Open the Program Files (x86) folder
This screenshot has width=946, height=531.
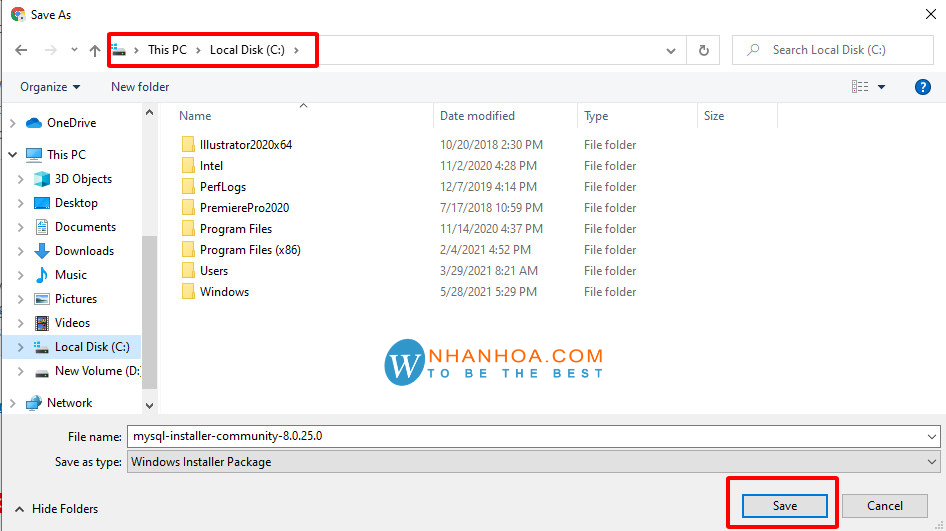pos(249,250)
